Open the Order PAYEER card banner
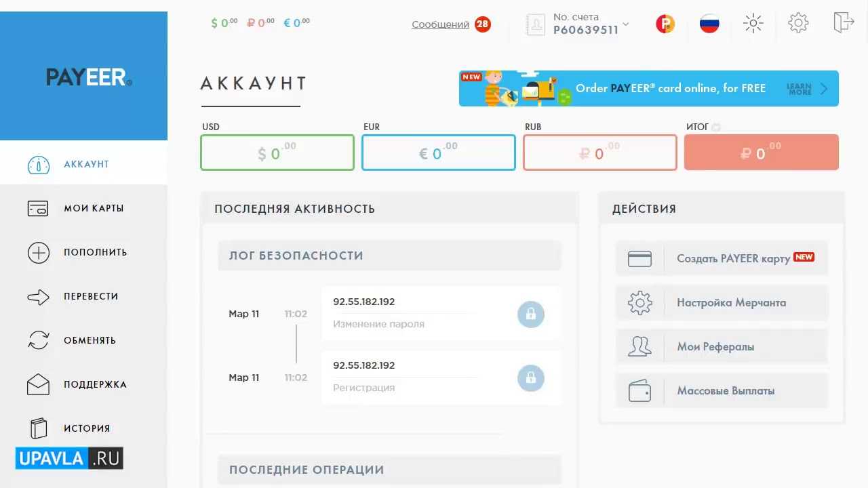 pyautogui.click(x=649, y=88)
